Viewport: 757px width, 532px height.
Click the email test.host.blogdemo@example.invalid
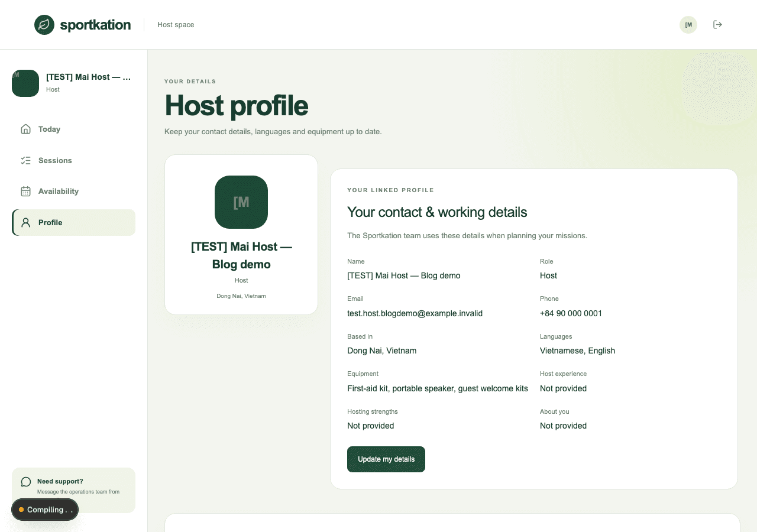tap(415, 313)
